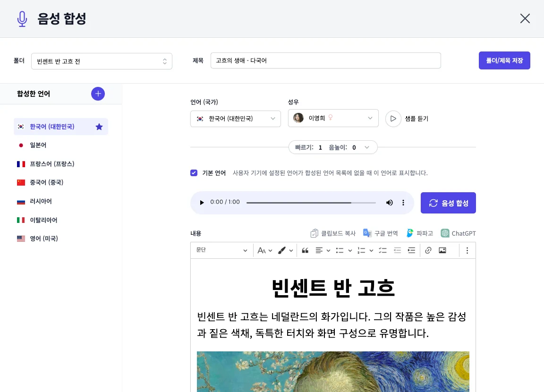Open the text alignment dropdown
Image resolution: width=544 pixels, height=392 pixels.
[x=323, y=250]
